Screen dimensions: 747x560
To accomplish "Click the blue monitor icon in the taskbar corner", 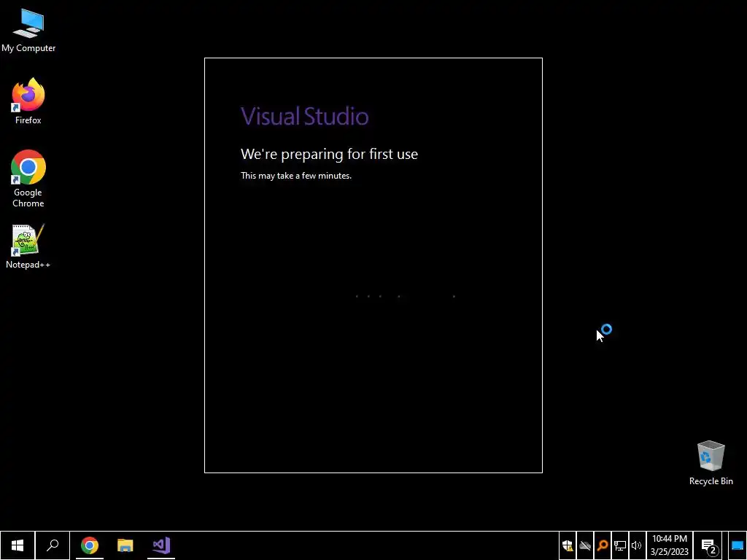I will [737, 545].
